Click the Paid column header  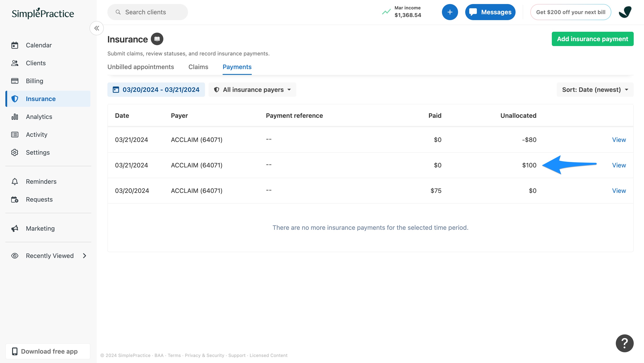tap(435, 116)
